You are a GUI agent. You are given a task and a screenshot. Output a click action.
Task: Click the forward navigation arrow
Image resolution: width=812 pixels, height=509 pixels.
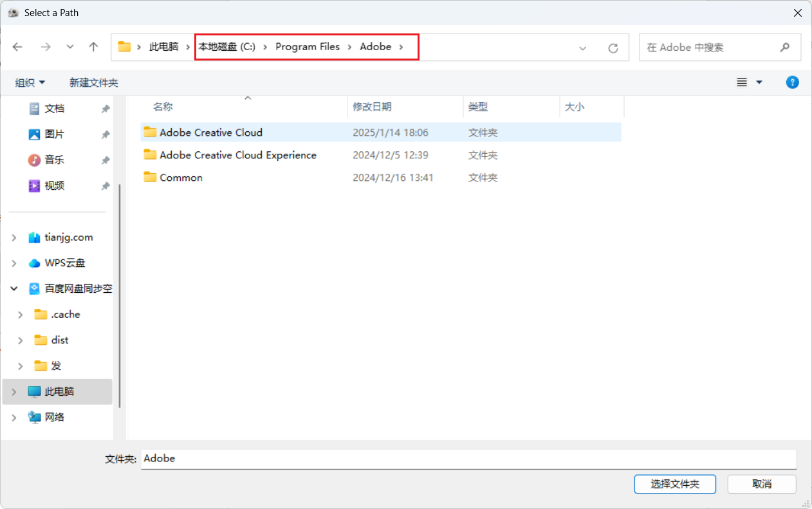point(46,47)
